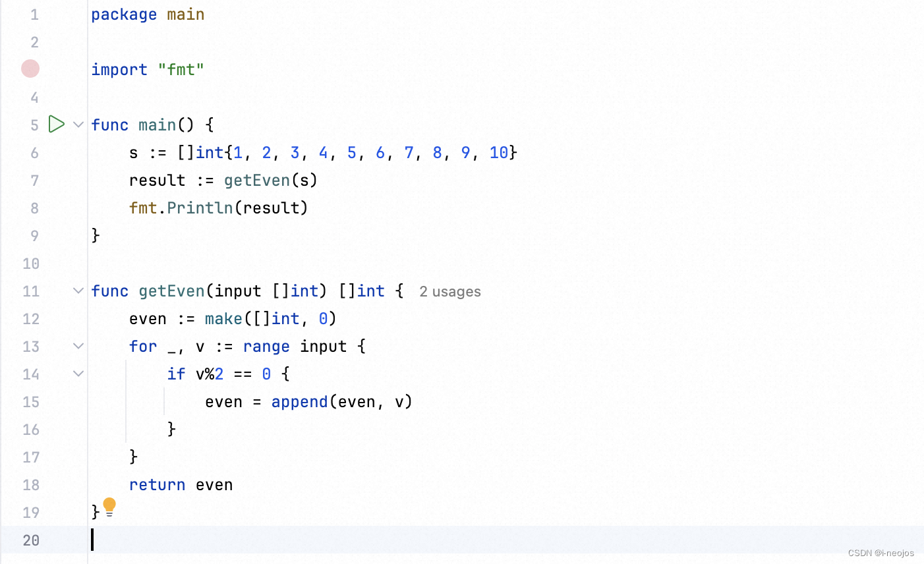Click the green Run button on line 5
This screenshot has height=564, width=924.
tap(56, 124)
